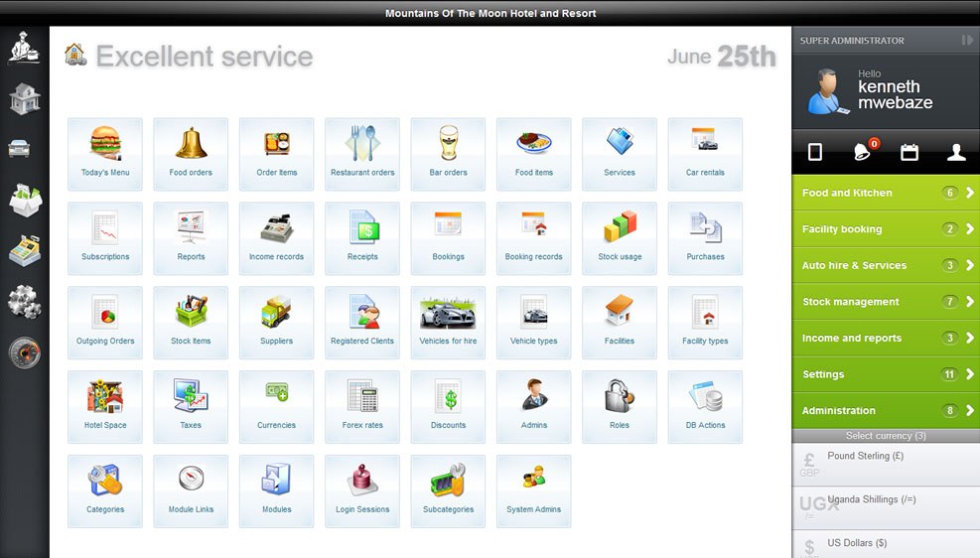
Task: Open the Purchases tile
Action: point(705,238)
